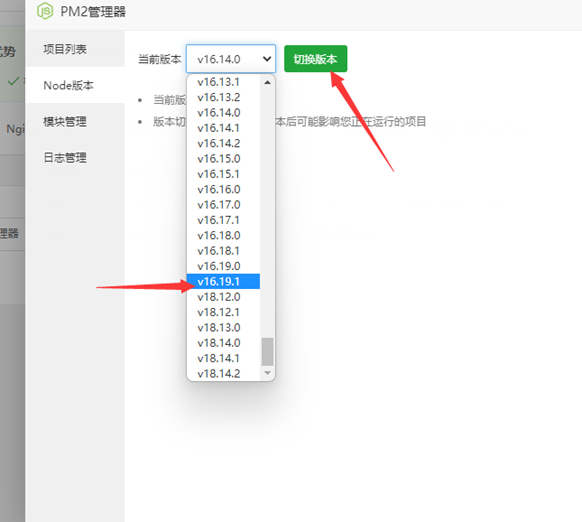
Task: Click the Node.js logo icon in header
Action: (45, 11)
